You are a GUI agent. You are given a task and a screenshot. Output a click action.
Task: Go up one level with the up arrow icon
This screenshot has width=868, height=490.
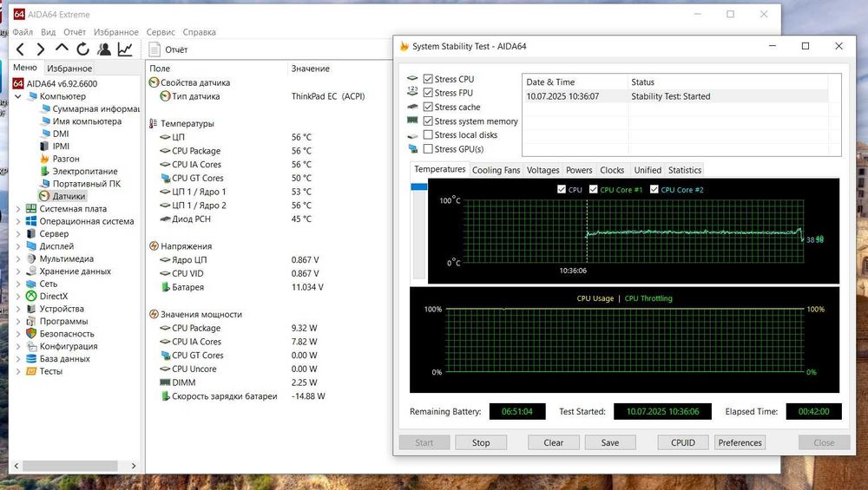pyautogui.click(x=62, y=49)
